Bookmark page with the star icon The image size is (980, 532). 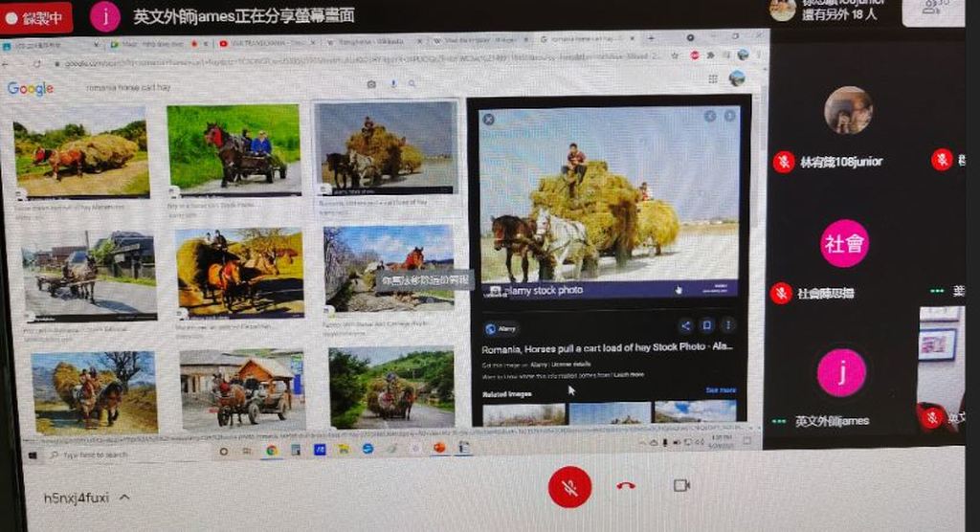pyautogui.click(x=675, y=55)
